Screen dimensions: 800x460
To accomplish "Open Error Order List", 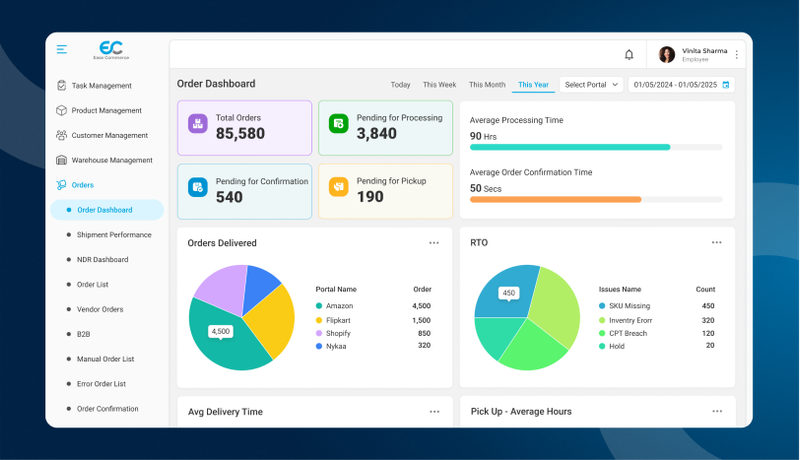I will point(101,384).
